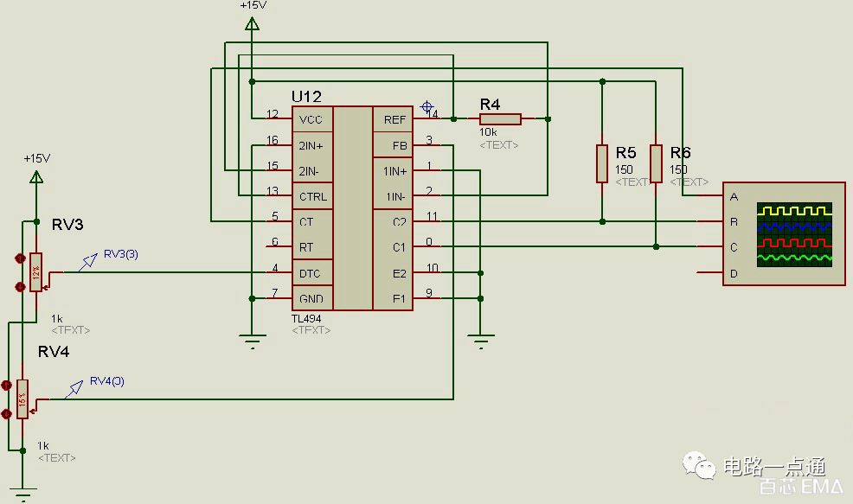Click the ground symbol below E1 pin
Image resolution: width=853 pixels, height=504 pixels.
(x=481, y=341)
